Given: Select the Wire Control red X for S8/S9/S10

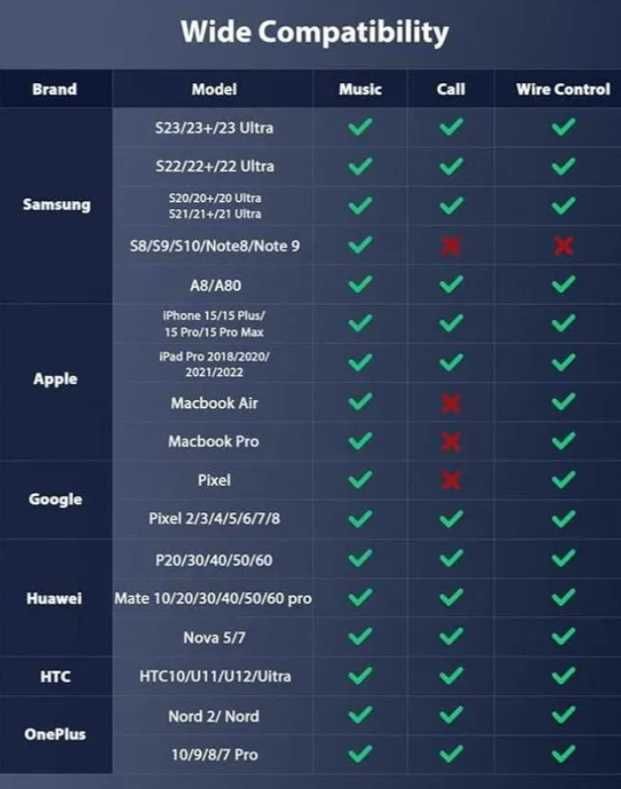Looking at the screenshot, I should (x=563, y=246).
